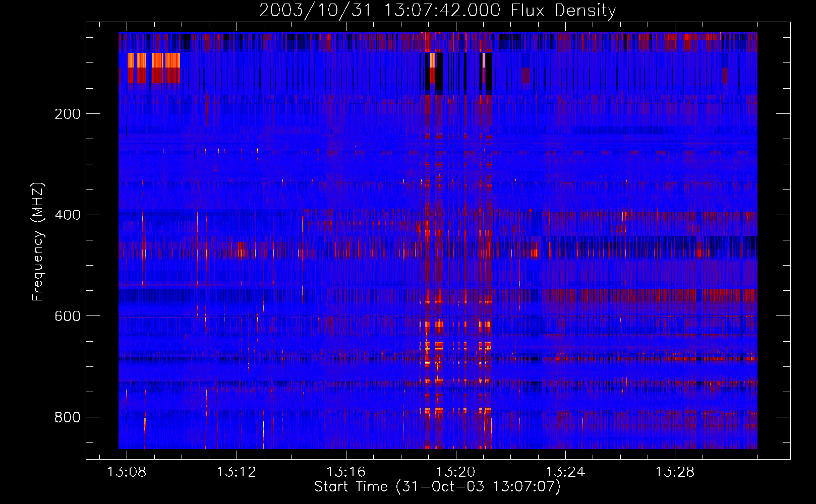Click the 200 frequency tick label
This screenshot has height=504, width=816.
(x=68, y=114)
